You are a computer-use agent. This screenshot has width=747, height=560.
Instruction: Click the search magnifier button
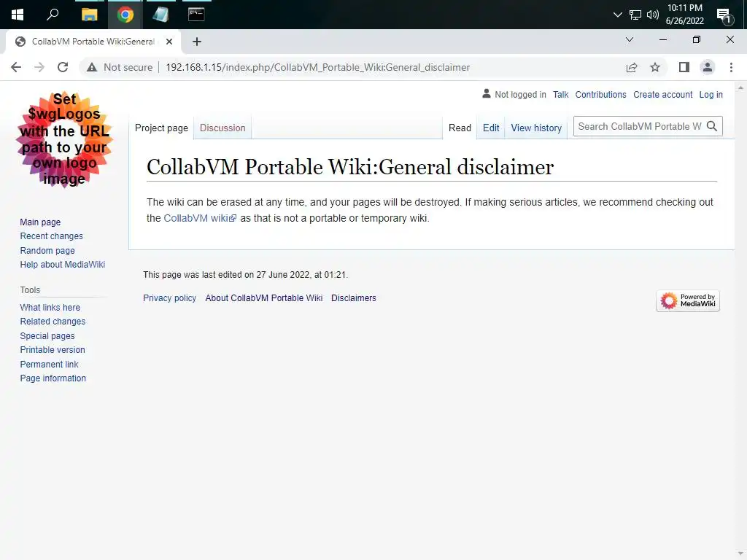pyautogui.click(x=712, y=127)
